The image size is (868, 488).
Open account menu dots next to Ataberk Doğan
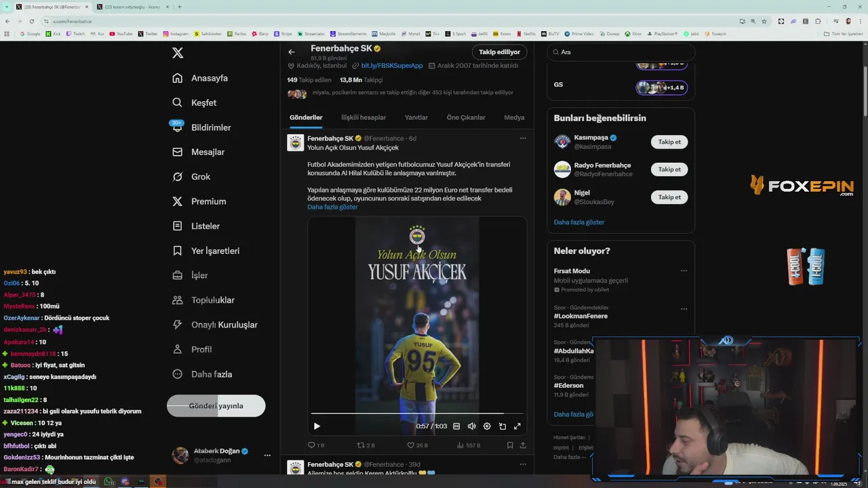[267, 455]
